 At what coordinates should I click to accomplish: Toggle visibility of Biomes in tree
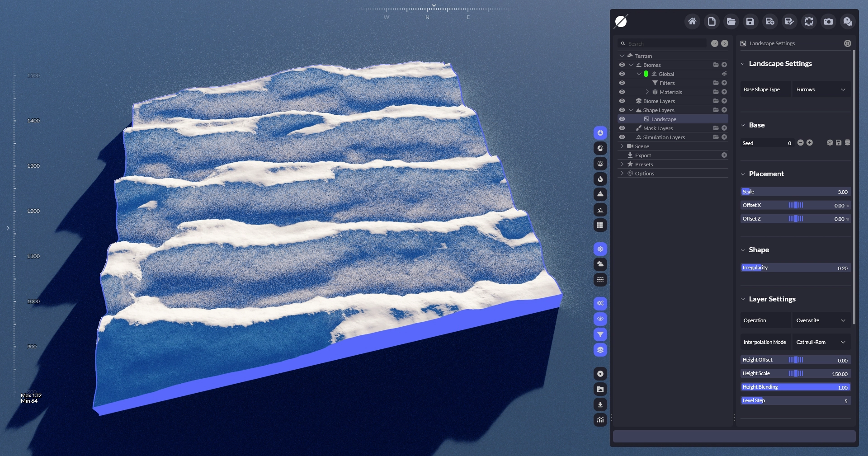[x=622, y=65]
